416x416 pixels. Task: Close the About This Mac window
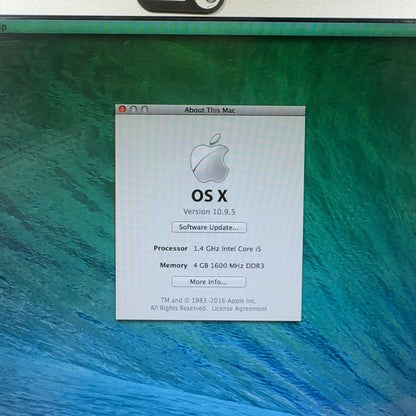122,109
